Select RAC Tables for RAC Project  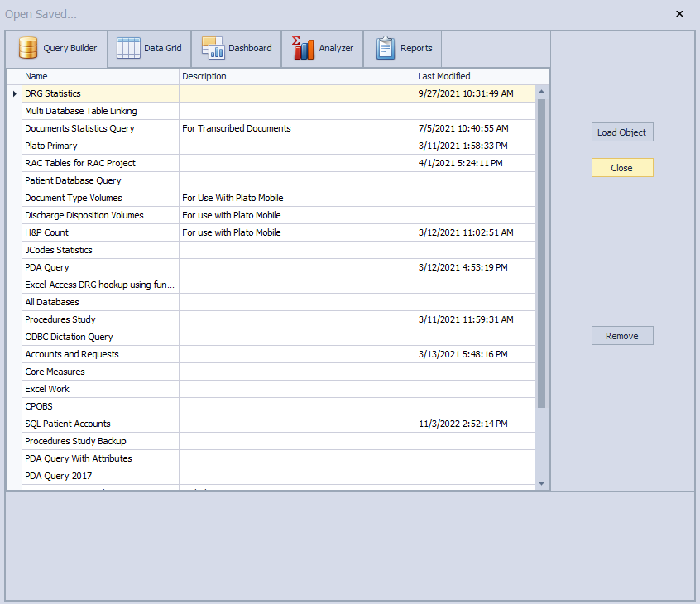(278, 163)
